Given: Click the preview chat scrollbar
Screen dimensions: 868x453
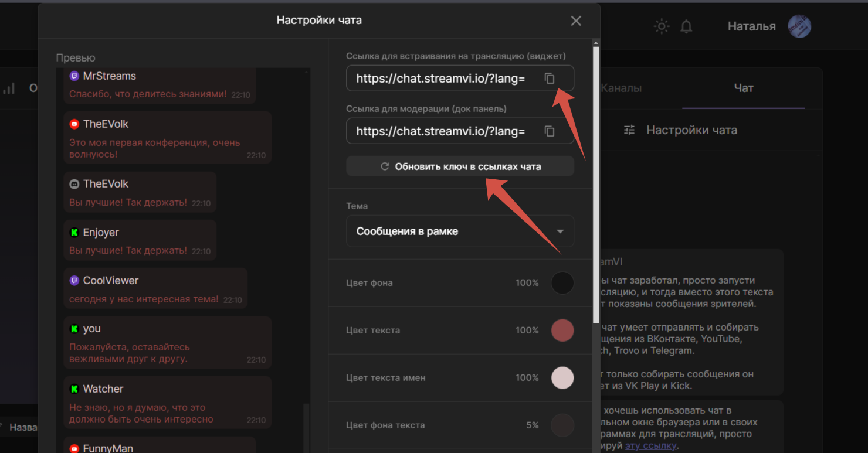Looking at the screenshot, I should point(306,428).
